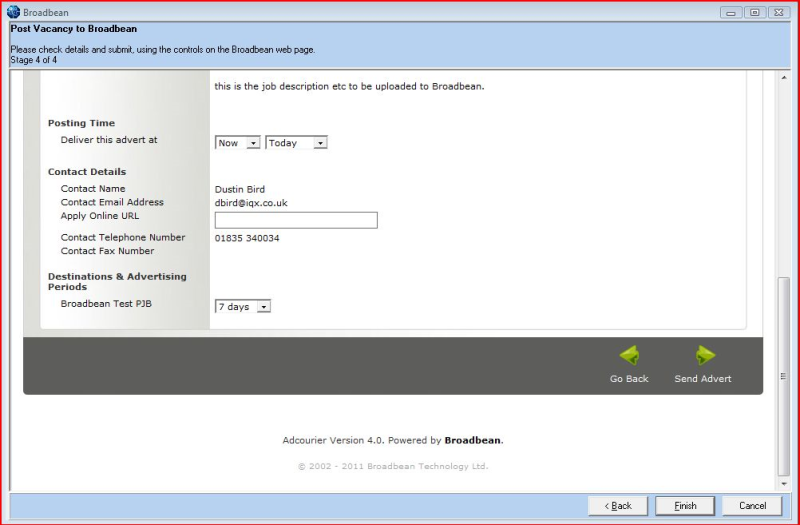Click the green Go Back arrow icon
Image resolution: width=800 pixels, height=525 pixels.
629,355
